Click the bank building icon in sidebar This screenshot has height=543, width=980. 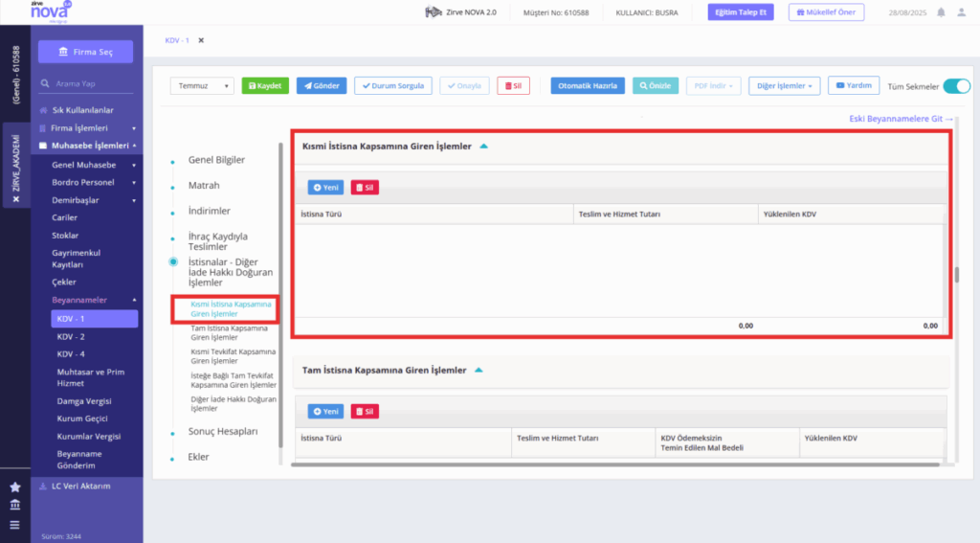[15, 505]
